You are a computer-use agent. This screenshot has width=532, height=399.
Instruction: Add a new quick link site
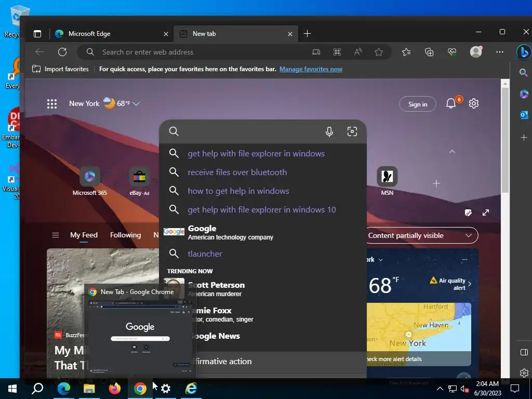[436, 183]
